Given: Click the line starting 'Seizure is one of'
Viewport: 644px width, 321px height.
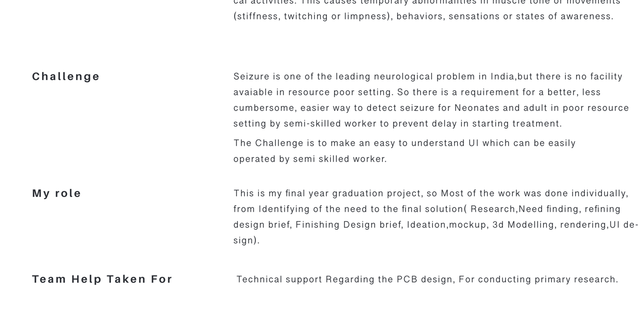Looking at the screenshot, I should 428,76.
